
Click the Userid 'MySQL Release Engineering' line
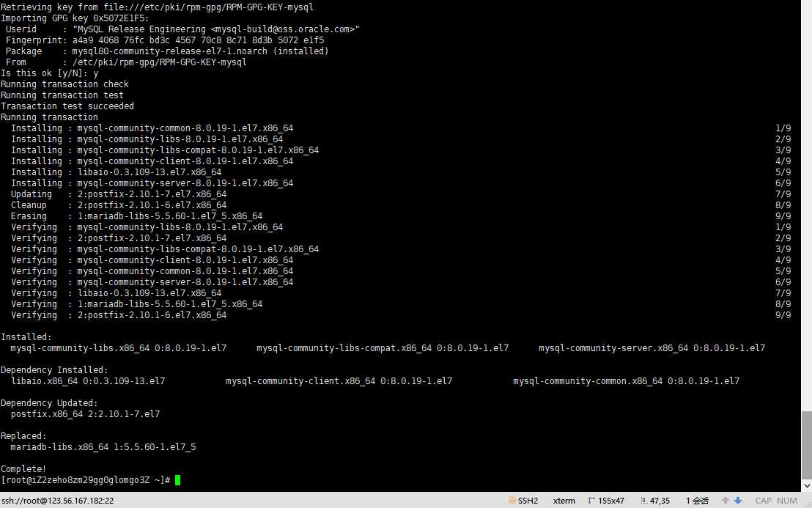click(x=182, y=29)
